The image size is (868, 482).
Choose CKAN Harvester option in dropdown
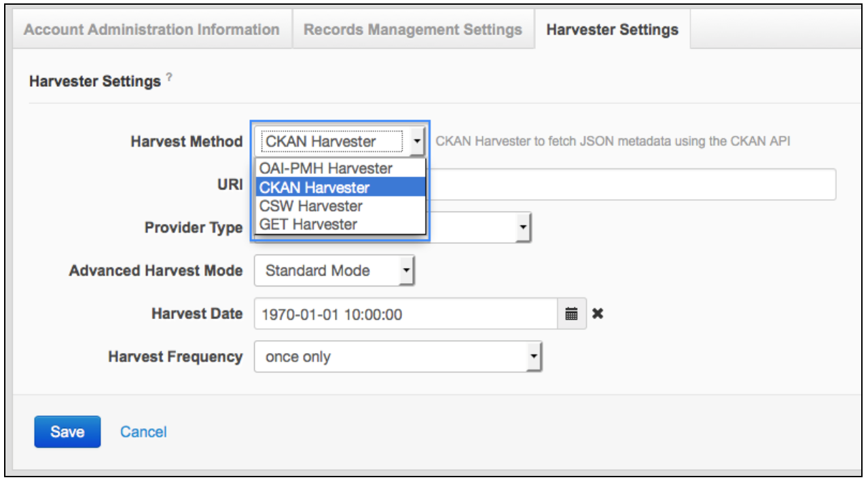pos(314,187)
